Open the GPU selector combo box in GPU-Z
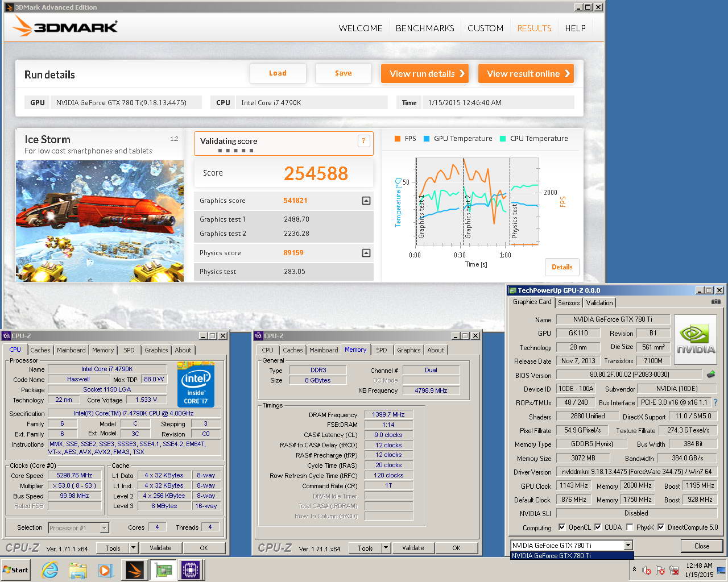Screen dimensions: 728x582 [572, 545]
